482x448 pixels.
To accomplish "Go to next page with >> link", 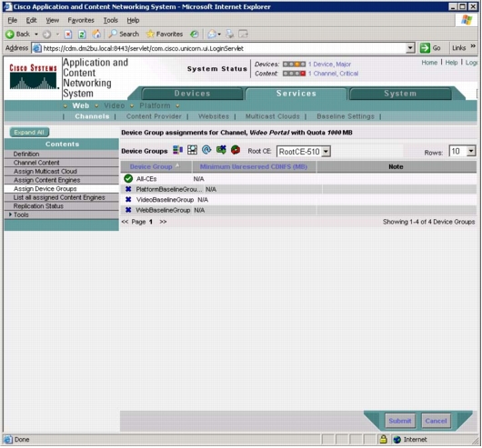I will click(163, 222).
